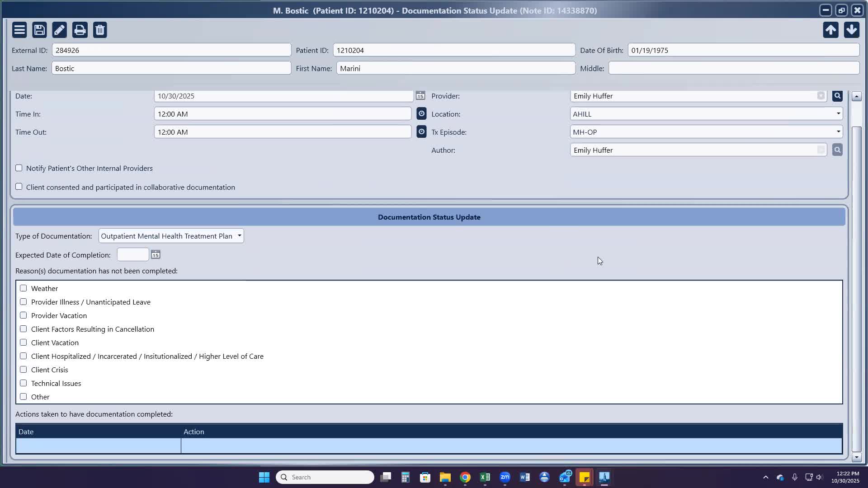Image resolution: width=868 pixels, height=488 pixels.
Task: Click the volume icon in system tray
Action: click(x=819, y=477)
